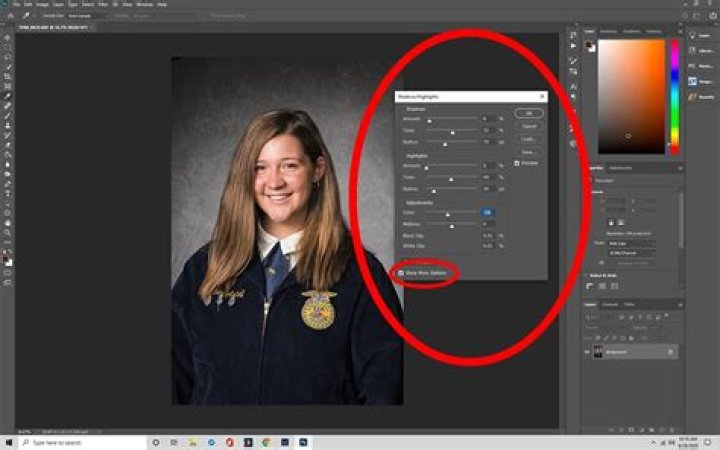The width and height of the screenshot is (720, 450).
Task: Select the Shape tool
Action: coord(8,213)
